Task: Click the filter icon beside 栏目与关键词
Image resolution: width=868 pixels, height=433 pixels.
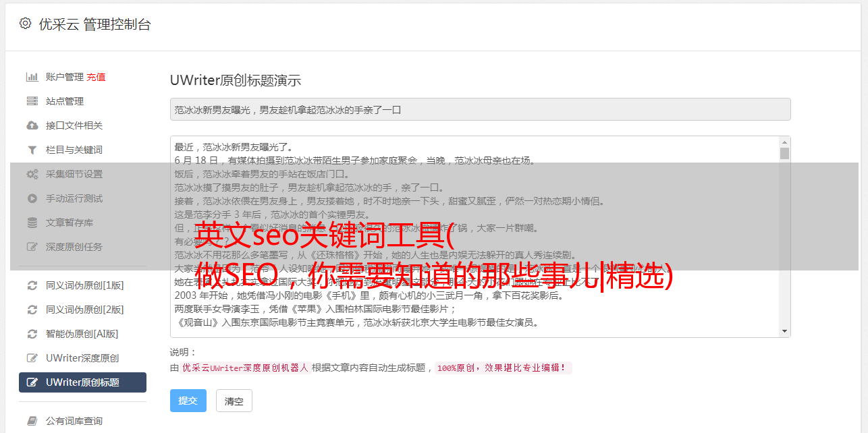Action: (x=32, y=150)
